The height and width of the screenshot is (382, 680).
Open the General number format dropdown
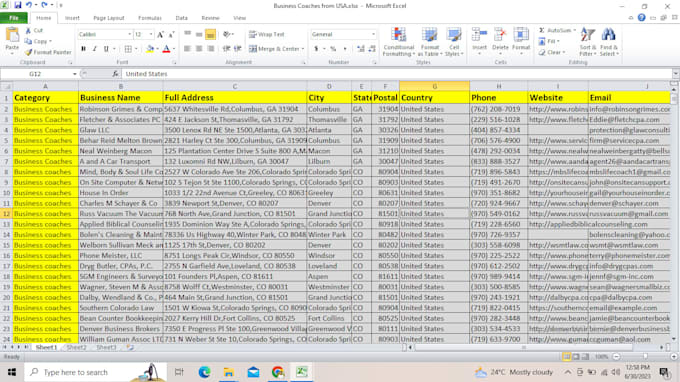click(x=373, y=34)
